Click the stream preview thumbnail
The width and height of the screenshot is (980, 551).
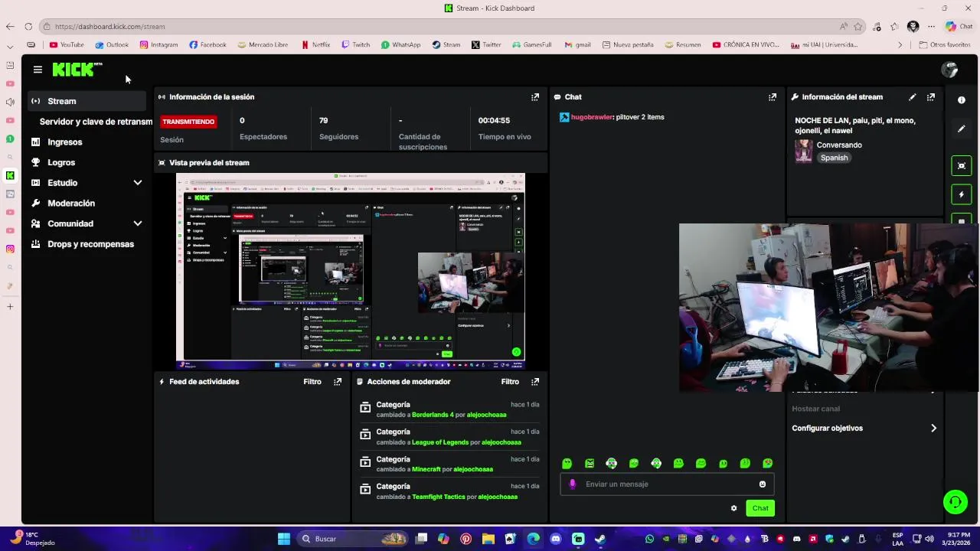tap(351, 272)
